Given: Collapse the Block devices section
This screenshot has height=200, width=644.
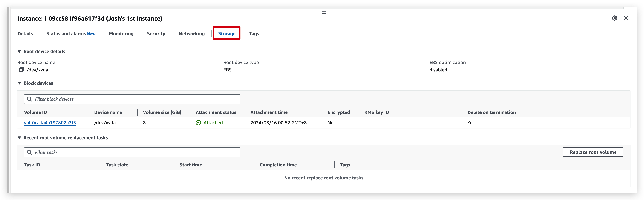Looking at the screenshot, I should [19, 83].
